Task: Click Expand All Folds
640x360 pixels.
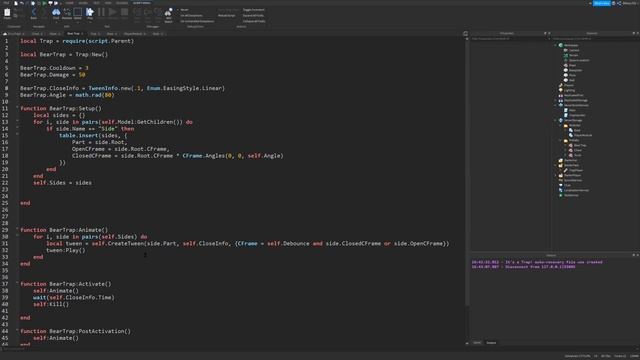Action: (x=253, y=16)
